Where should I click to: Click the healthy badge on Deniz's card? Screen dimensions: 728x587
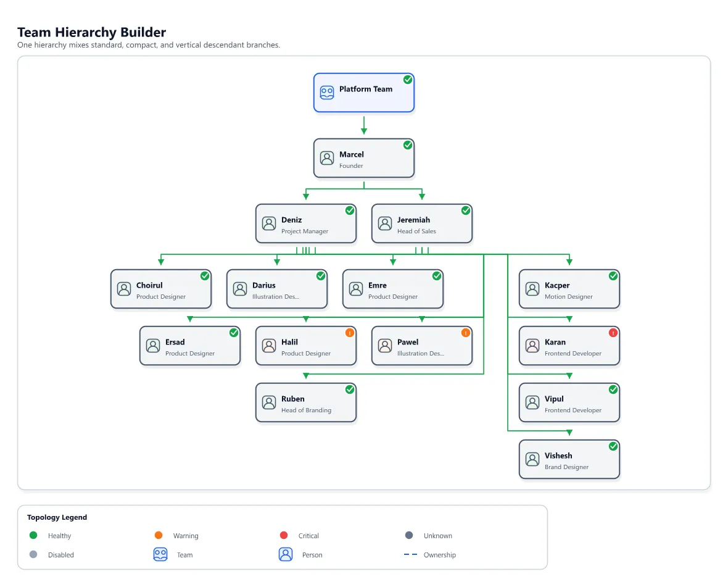350,210
